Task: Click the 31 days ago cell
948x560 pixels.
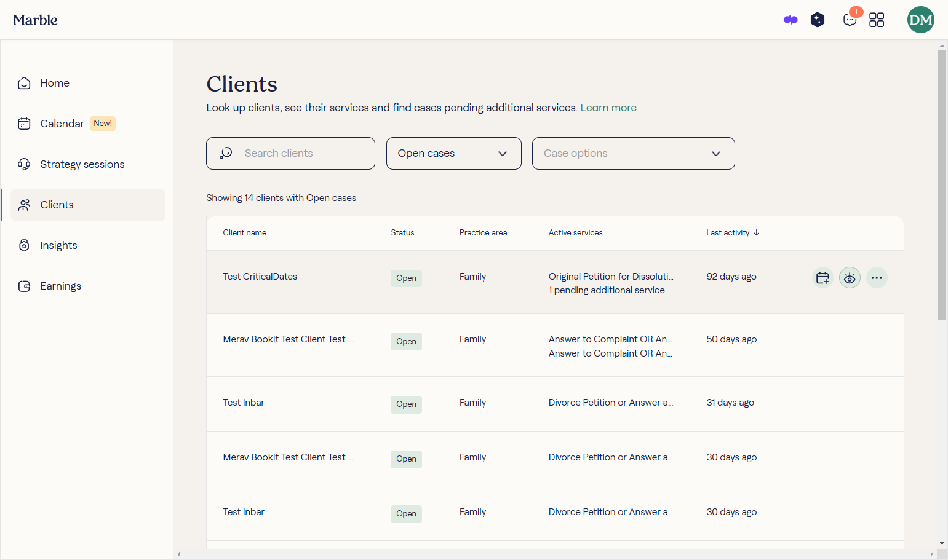Action: [x=730, y=403]
